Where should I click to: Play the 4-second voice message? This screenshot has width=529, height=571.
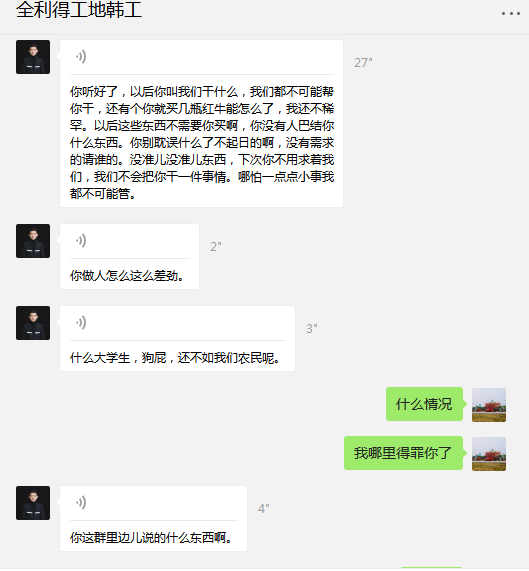click(81, 503)
